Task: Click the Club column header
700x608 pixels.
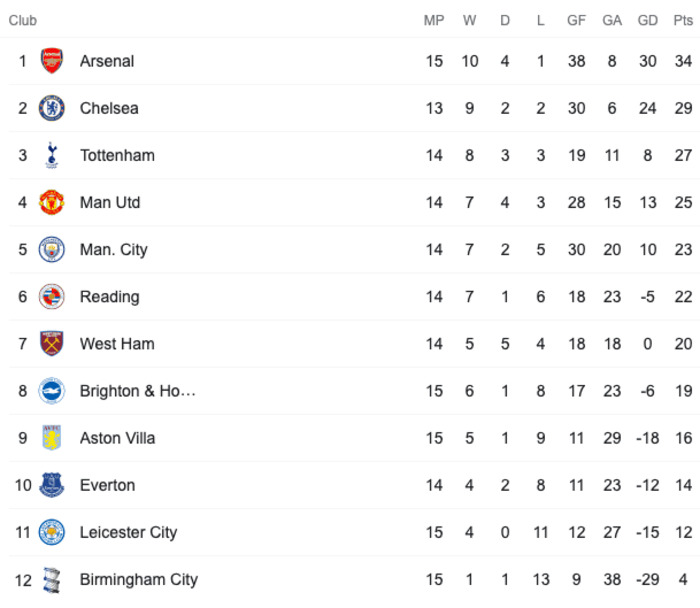Action: [23, 21]
